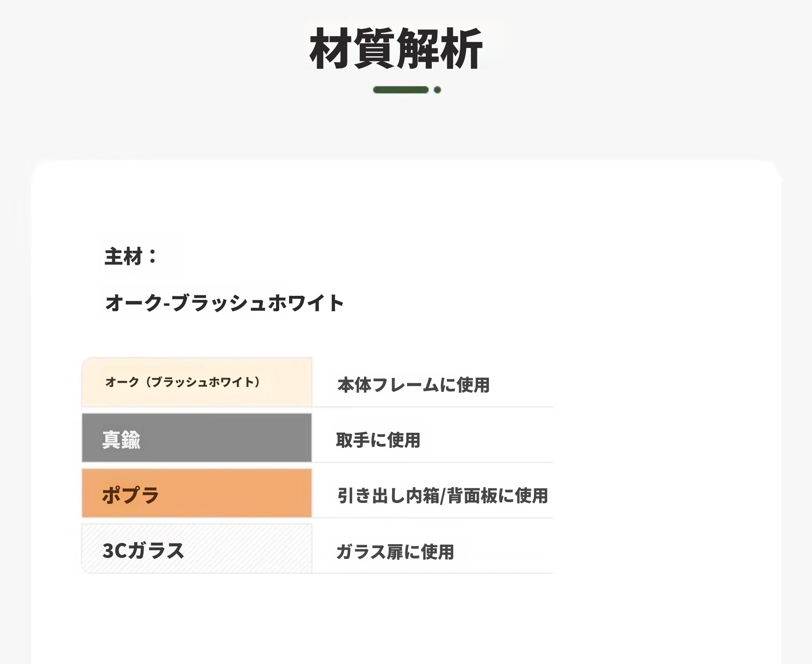This screenshot has height=664, width=812.
Task: Click ガラス扉に使用 description
Action: pyautogui.click(x=395, y=552)
